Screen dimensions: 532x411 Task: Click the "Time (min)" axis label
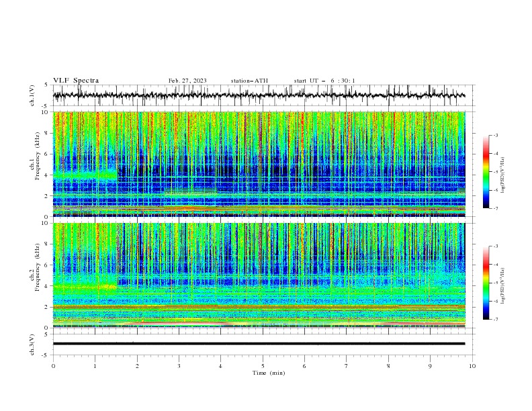tap(269, 373)
